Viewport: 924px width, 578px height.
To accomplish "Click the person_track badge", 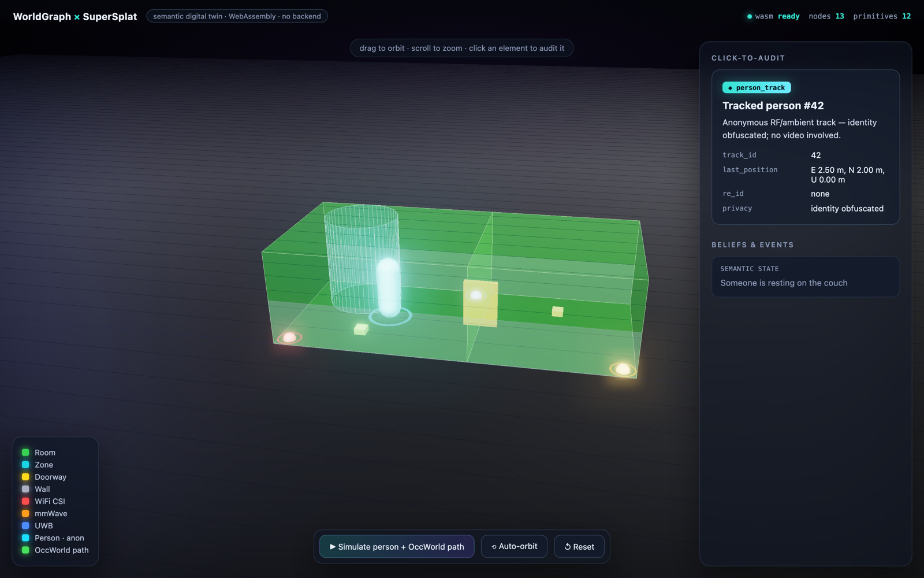I will coord(757,88).
